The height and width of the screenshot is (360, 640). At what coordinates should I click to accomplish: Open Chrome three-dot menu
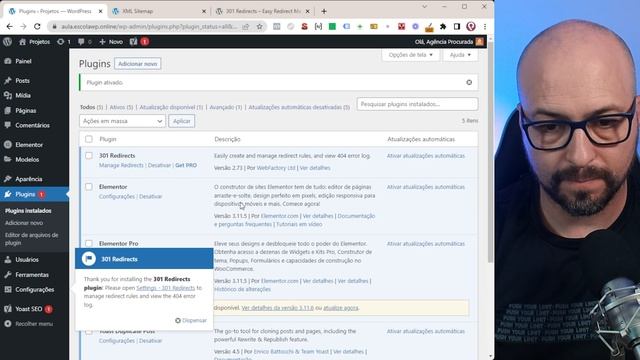[x=485, y=27]
